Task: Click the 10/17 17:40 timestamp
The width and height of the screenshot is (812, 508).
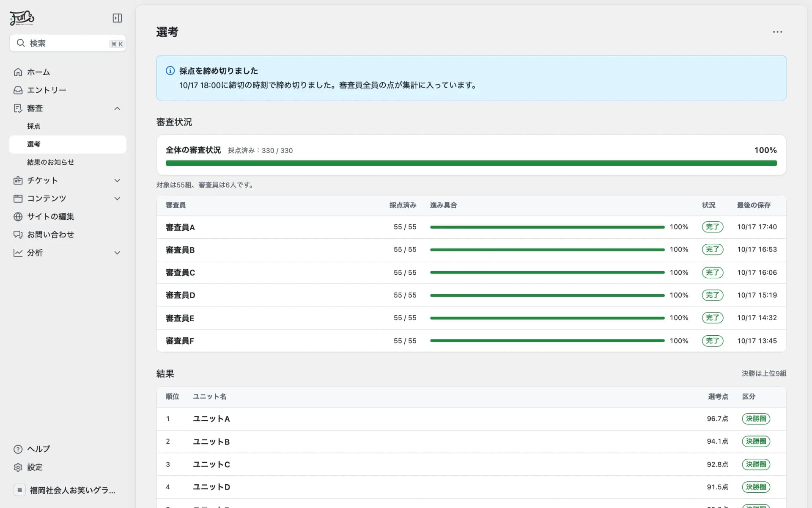Action: [757, 227]
